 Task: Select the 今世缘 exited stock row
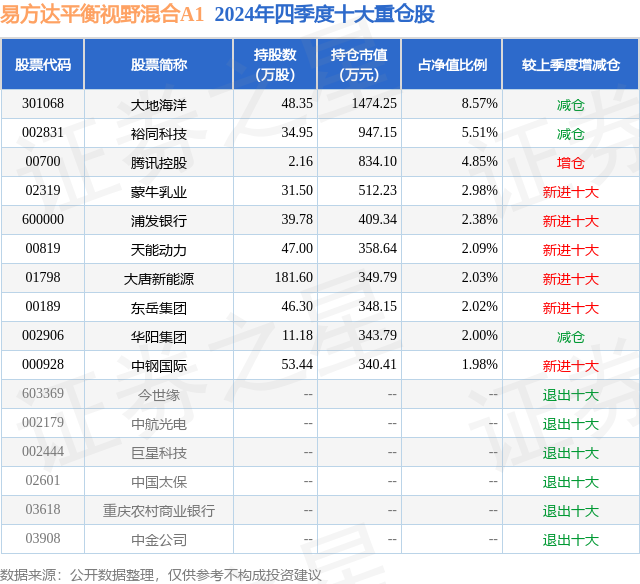[320, 394]
